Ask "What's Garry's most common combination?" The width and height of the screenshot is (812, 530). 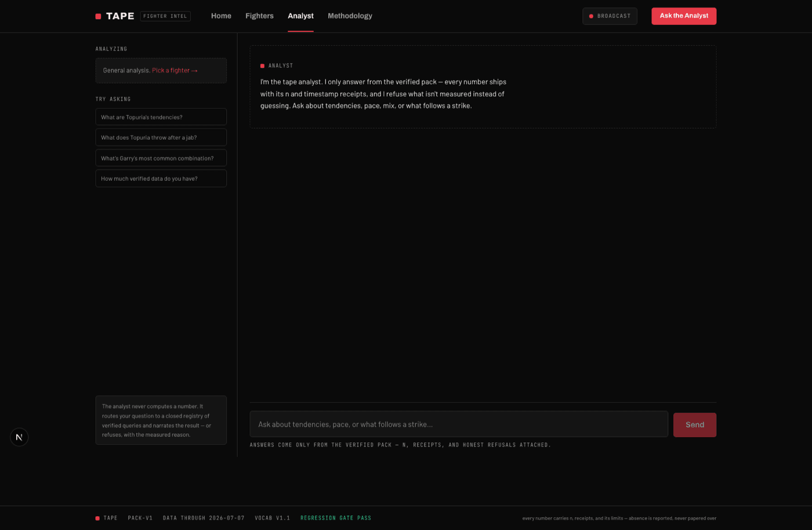[x=161, y=158]
